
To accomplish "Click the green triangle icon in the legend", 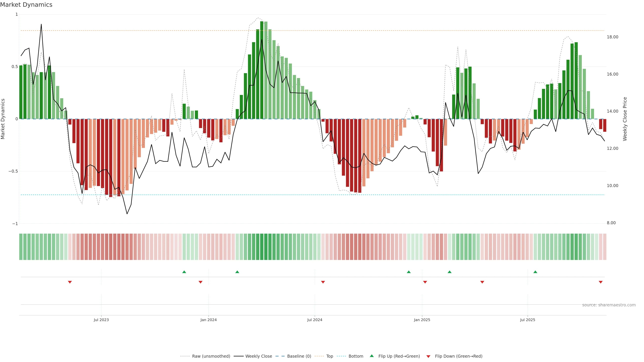I will click(x=372, y=356).
